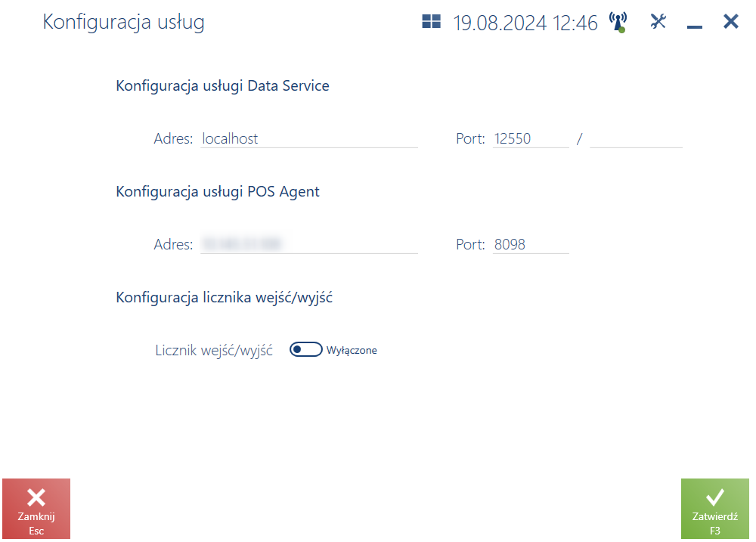
Task: Click the Konfiguracja usług window title
Action: 123,22
